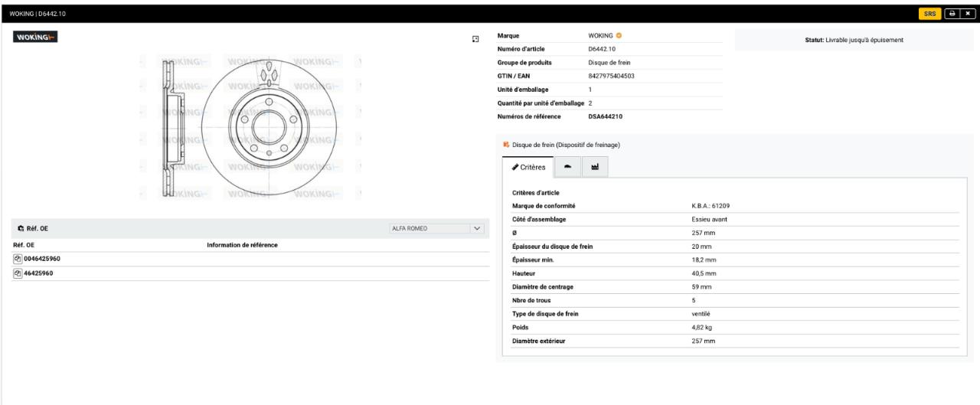Click GTIN value 8427975404503
This screenshot has width=980, height=405.
[611, 76]
